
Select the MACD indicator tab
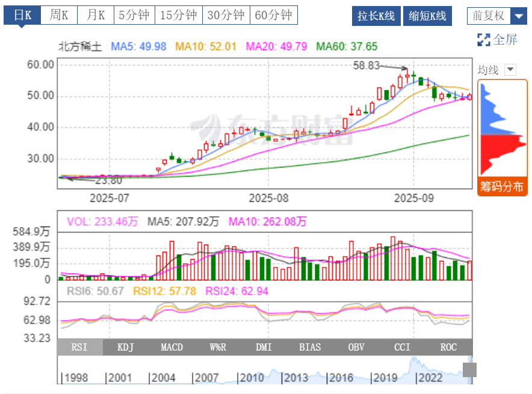[172, 347]
